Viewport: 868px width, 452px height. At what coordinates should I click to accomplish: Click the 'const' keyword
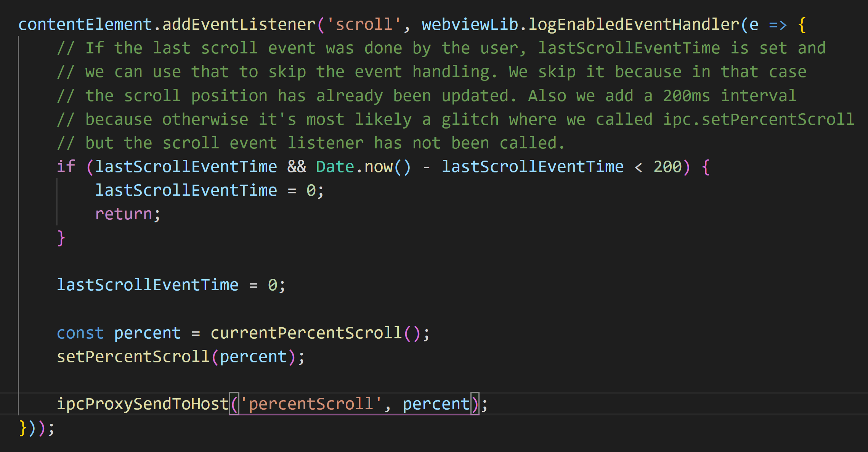click(x=80, y=333)
